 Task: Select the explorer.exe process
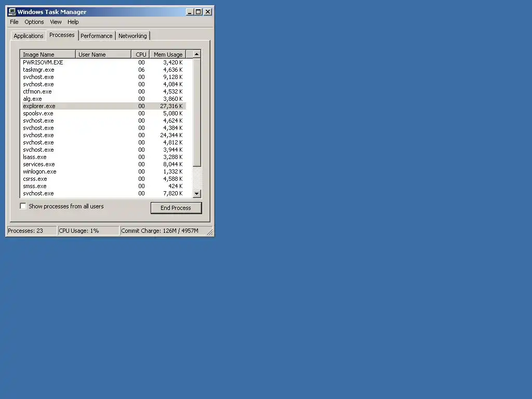104,106
